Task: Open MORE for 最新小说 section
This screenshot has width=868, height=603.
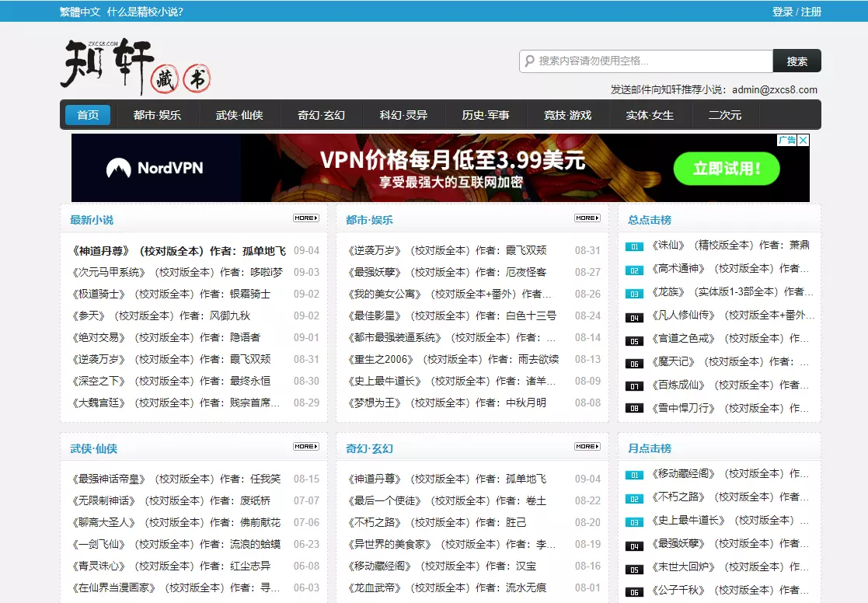Action: (x=306, y=218)
